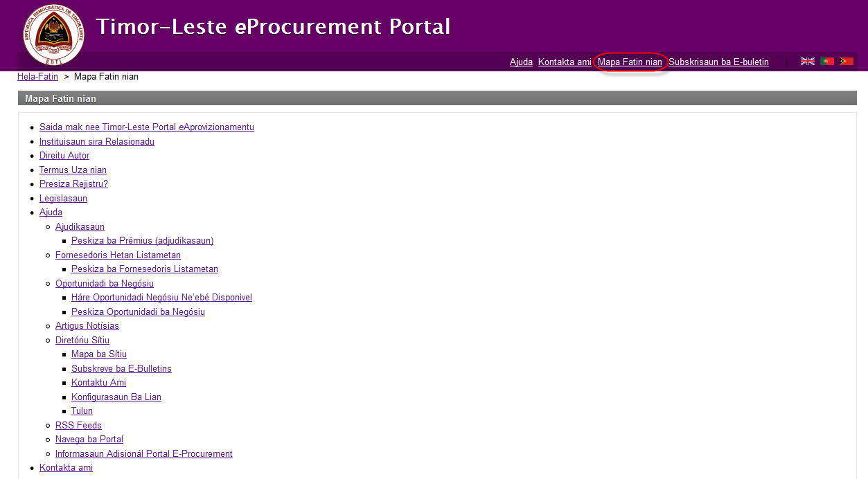Open Ajuda in the top navigation bar
Screen dimensions: 868x479
pos(521,62)
